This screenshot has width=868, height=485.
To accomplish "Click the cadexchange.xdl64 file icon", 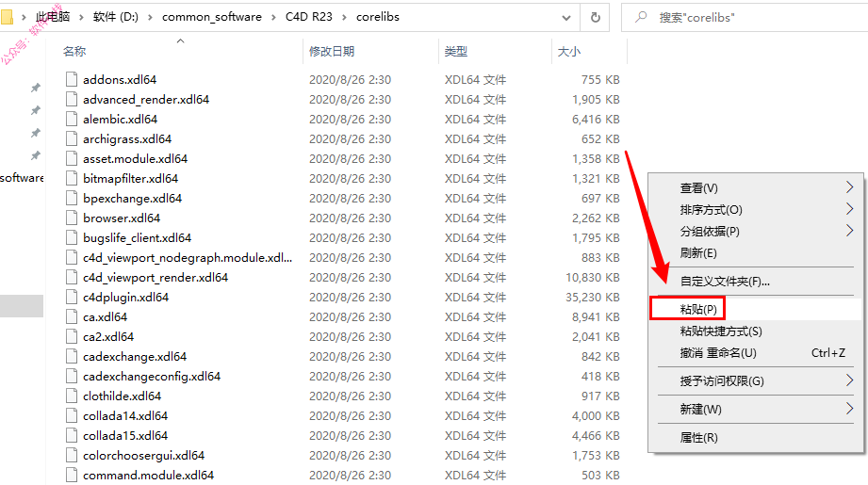I will pyautogui.click(x=72, y=356).
